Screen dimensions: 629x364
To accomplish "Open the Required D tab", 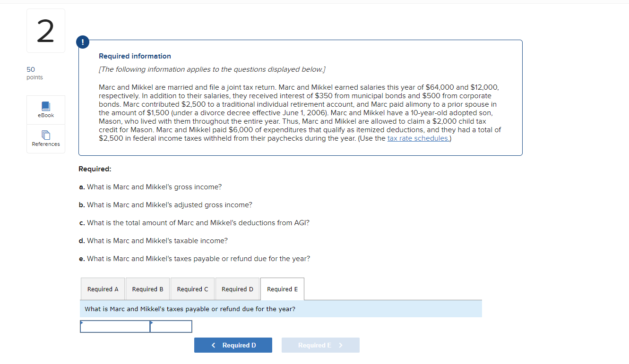I will 237,288.
